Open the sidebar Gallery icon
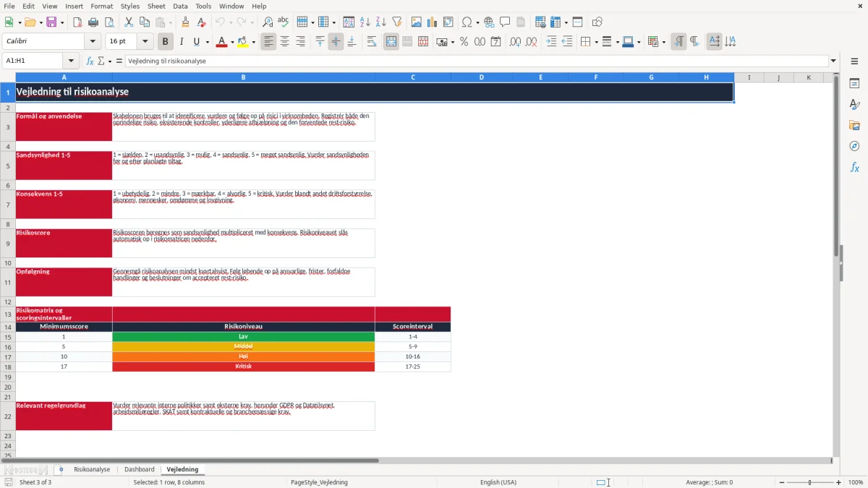This screenshot has width=868, height=488. tap(854, 125)
